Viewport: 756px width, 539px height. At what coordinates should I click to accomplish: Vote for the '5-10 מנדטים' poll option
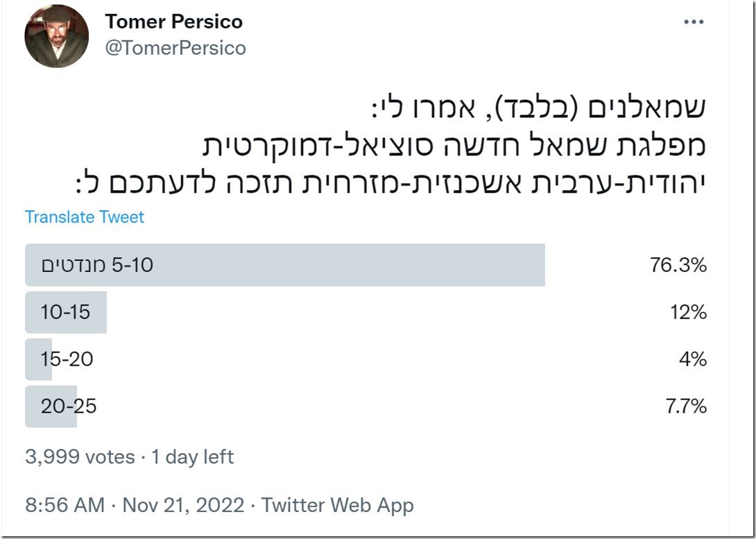pyautogui.click(x=284, y=266)
